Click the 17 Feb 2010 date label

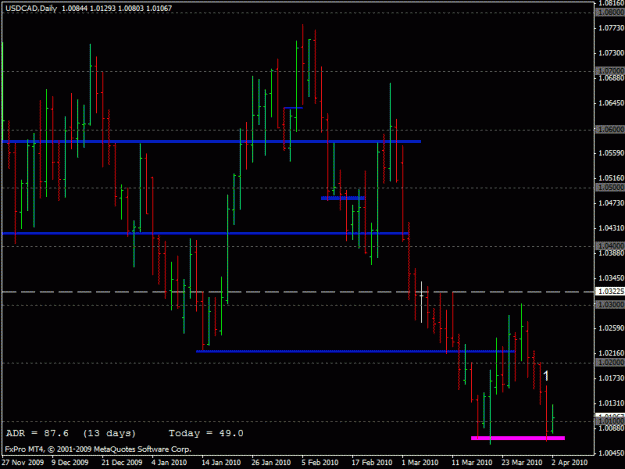point(371,463)
